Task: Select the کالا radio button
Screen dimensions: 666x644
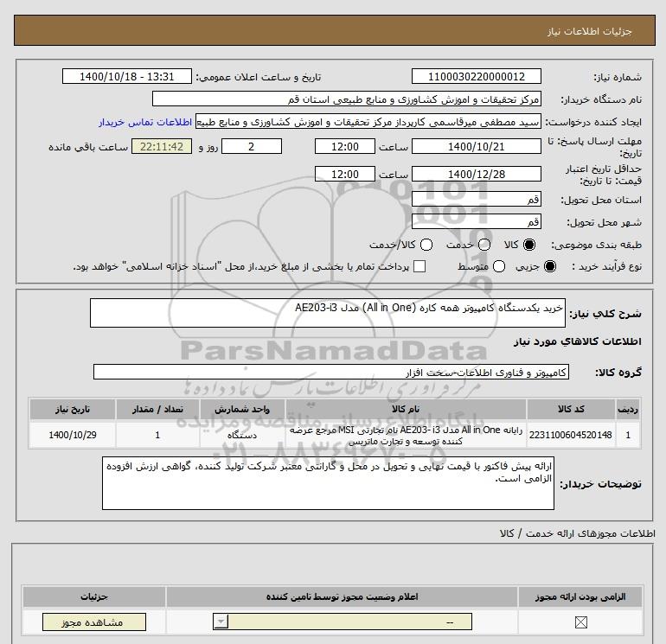Action: 529,245
